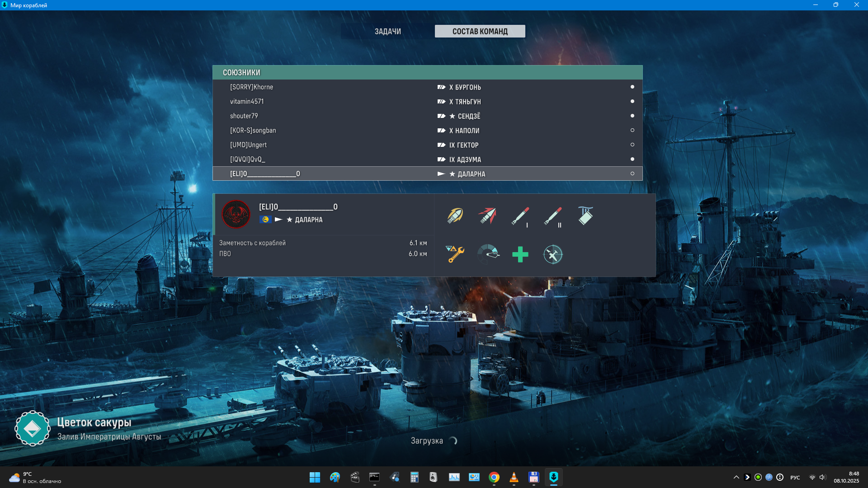Select the torpedo launcher I icon
Image resolution: width=868 pixels, height=488 pixels.
[x=520, y=216]
